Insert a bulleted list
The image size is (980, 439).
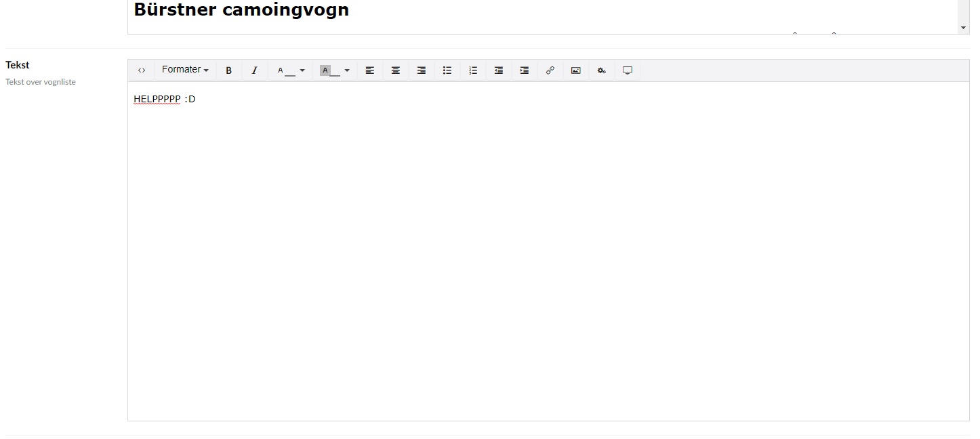click(x=447, y=70)
